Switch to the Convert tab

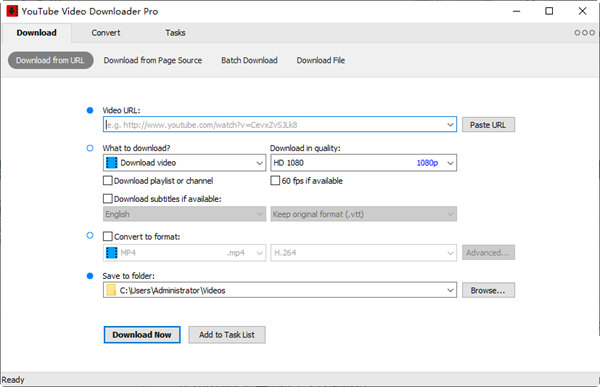(x=106, y=33)
